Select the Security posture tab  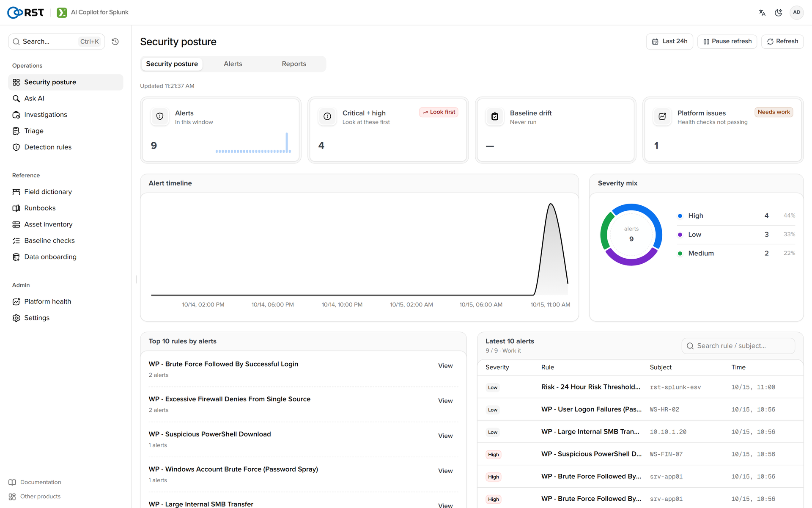[172, 64]
